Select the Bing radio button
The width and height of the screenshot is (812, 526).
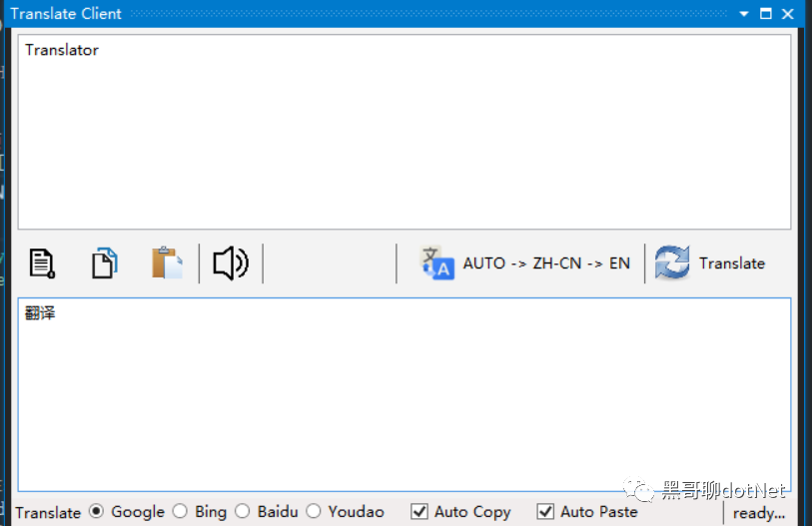(x=180, y=511)
